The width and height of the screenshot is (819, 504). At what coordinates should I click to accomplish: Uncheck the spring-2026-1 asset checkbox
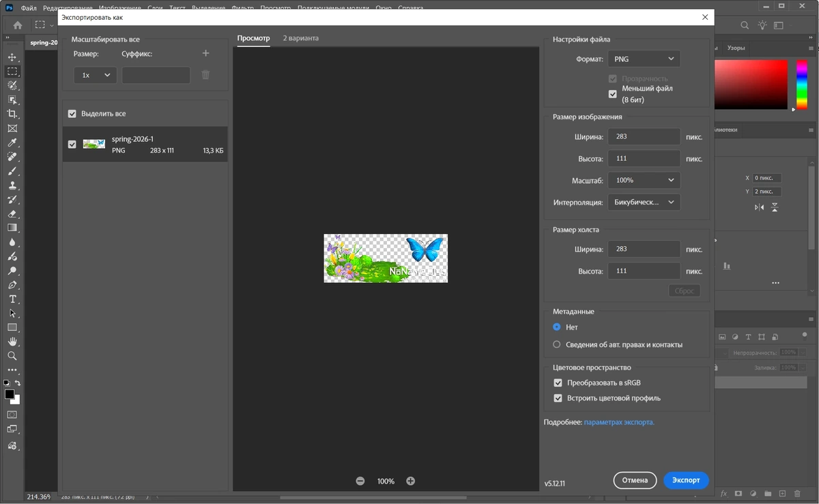tap(72, 144)
